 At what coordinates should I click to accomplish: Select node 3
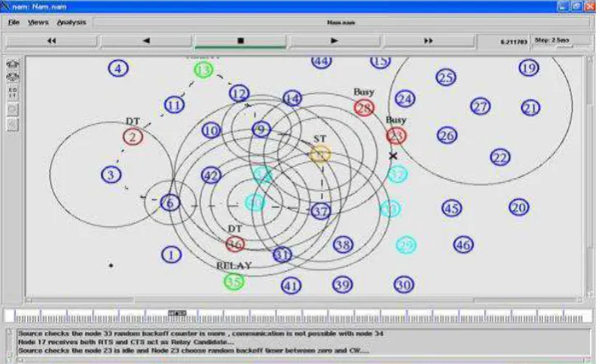pos(111,175)
